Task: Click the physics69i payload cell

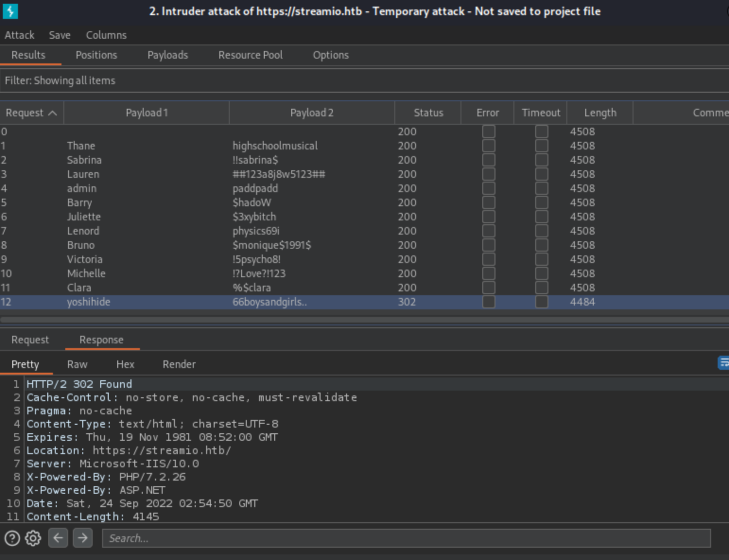Action: pos(256,231)
